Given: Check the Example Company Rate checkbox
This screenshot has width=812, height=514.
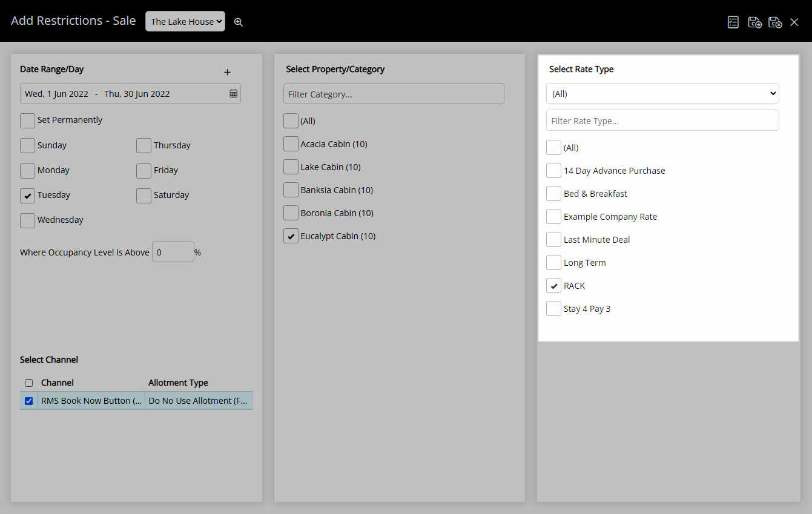Looking at the screenshot, I should tap(553, 216).
